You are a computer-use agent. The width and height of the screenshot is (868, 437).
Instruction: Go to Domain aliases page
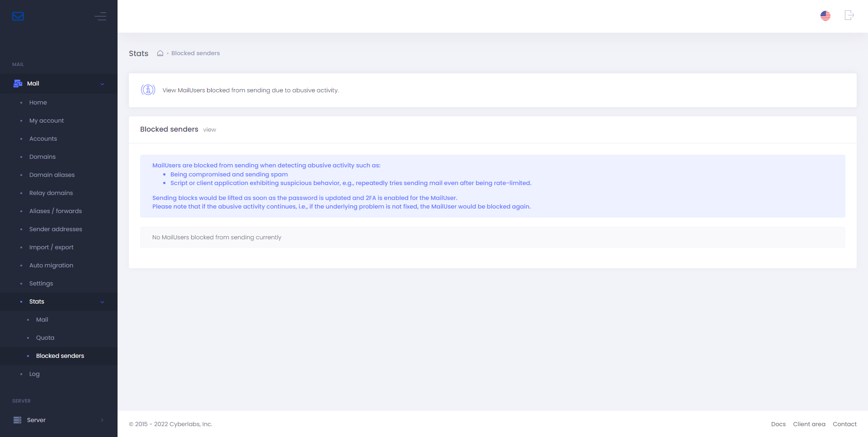(x=52, y=175)
